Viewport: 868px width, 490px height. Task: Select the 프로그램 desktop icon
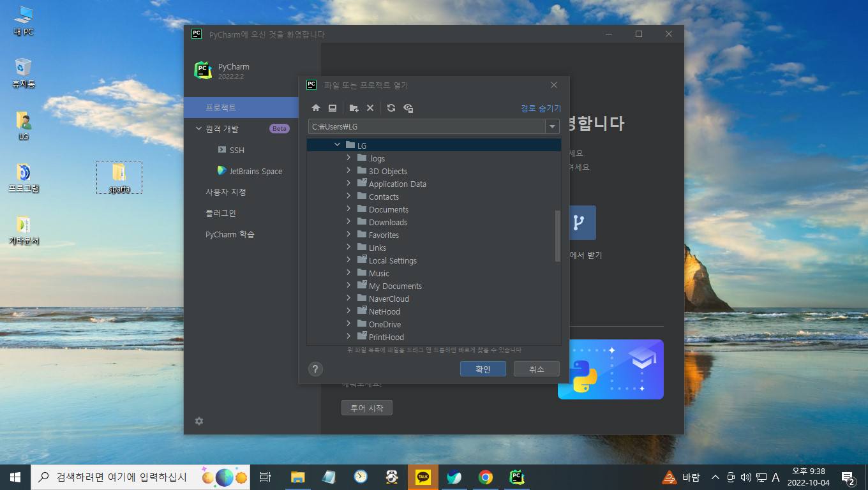point(24,178)
